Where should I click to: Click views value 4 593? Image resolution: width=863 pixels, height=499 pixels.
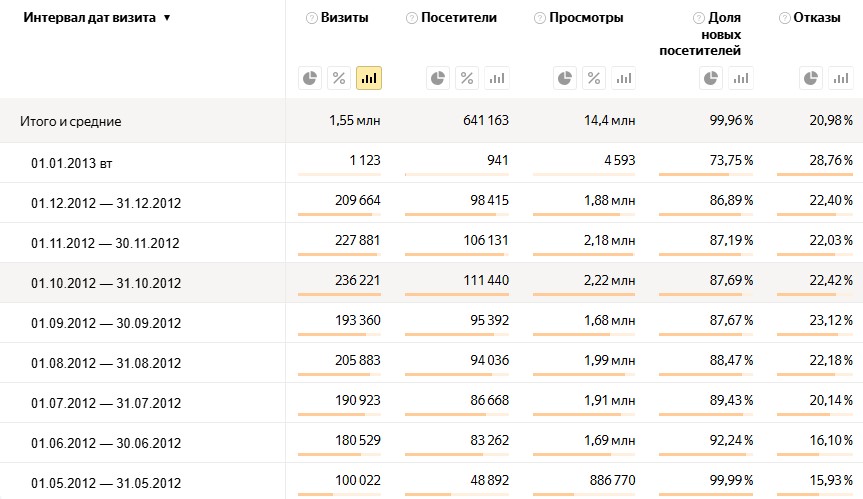point(620,160)
